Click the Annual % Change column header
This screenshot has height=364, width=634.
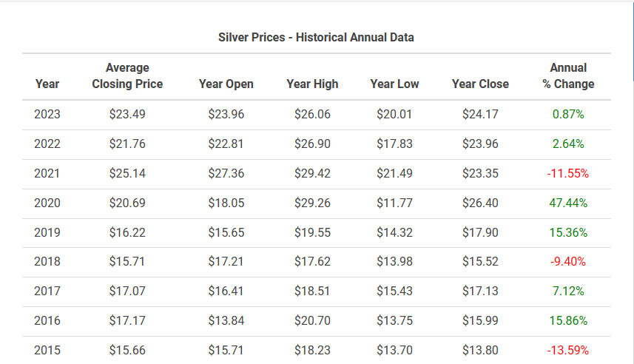coord(568,75)
